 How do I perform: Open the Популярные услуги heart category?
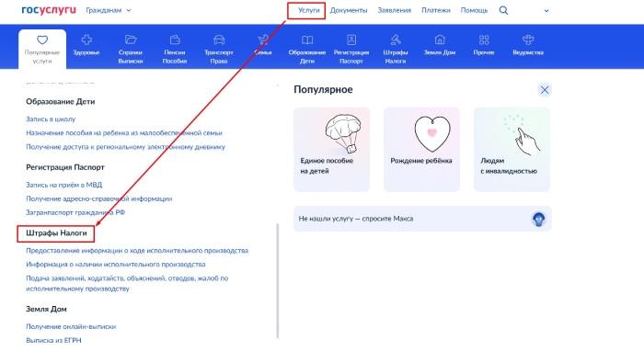click(x=42, y=49)
